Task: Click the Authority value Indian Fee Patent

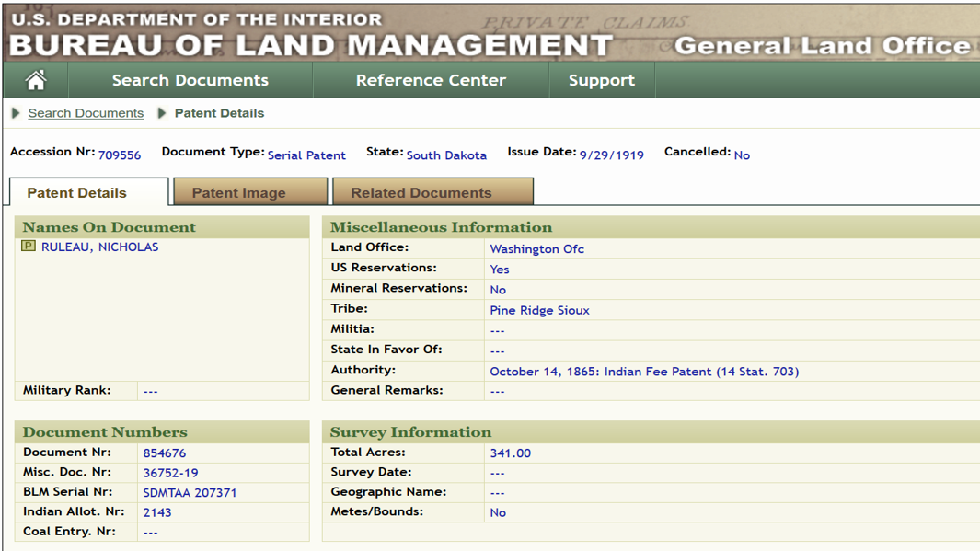Action: (x=644, y=371)
